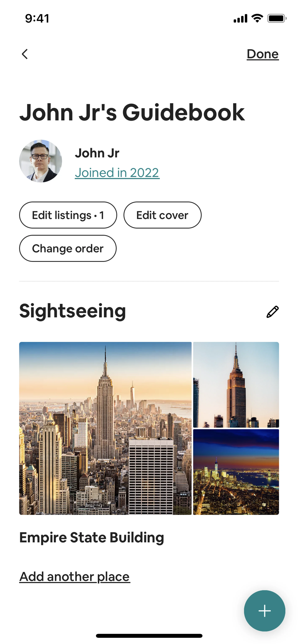The image size is (298, 644).
Task: Open the large Manhattan skyline photo
Action: click(105, 428)
